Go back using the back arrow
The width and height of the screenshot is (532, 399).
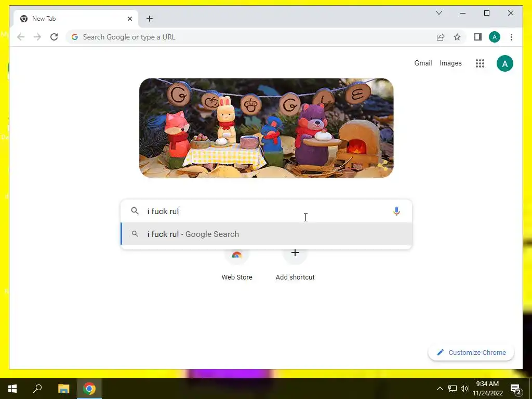[x=21, y=37]
